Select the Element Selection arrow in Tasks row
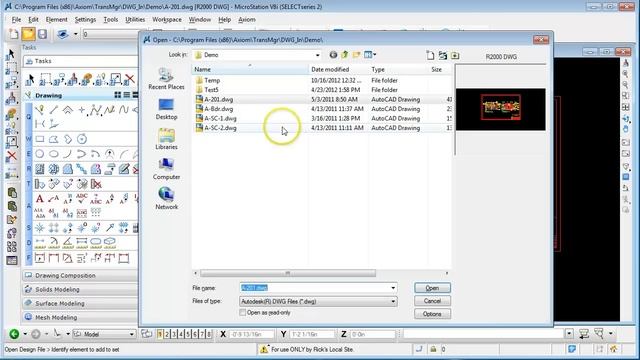The width and height of the screenshot is (640, 360). coord(30,79)
